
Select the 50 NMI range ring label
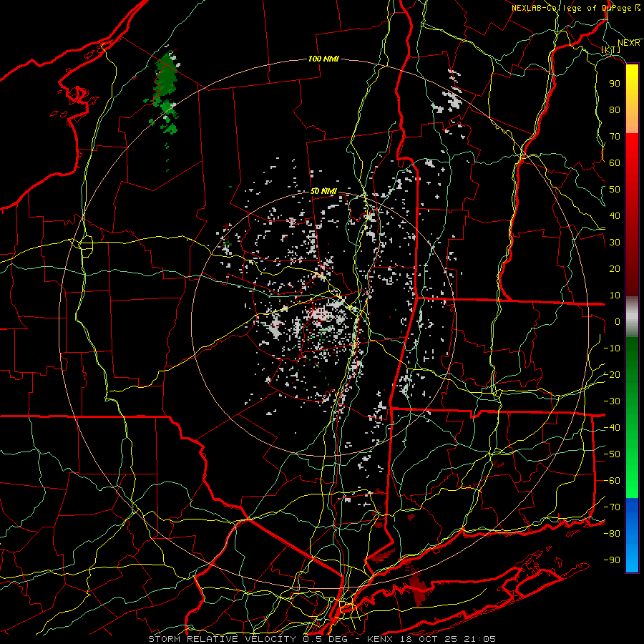(x=323, y=191)
